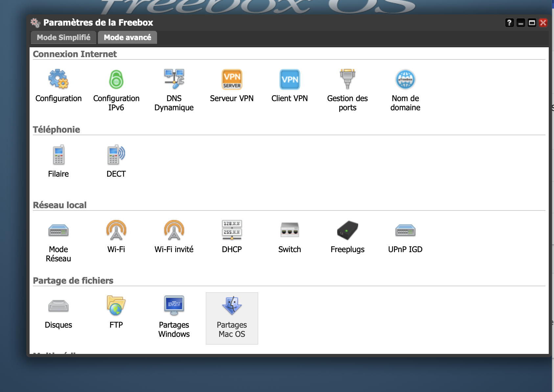554x392 pixels.
Task: Open Filaire telephony settings
Action: [58, 162]
